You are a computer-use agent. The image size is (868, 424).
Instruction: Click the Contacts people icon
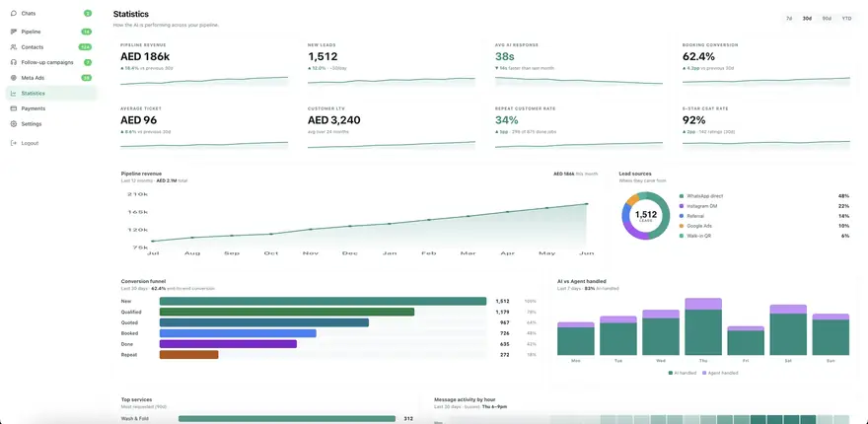pyautogui.click(x=14, y=47)
